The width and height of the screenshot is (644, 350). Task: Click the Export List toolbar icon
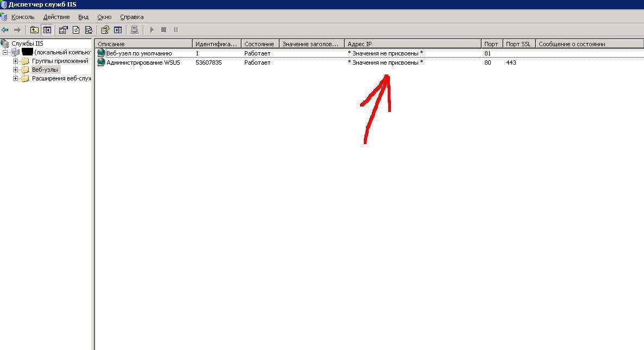point(89,29)
